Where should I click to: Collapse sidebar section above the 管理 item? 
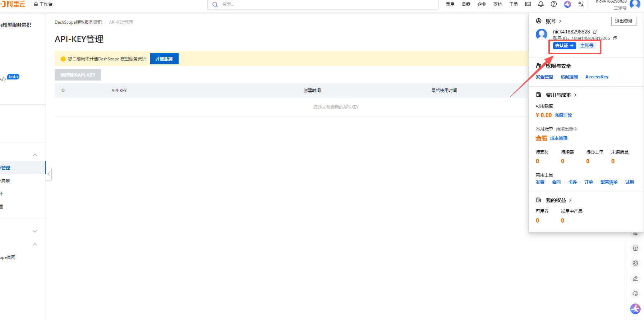(35, 155)
